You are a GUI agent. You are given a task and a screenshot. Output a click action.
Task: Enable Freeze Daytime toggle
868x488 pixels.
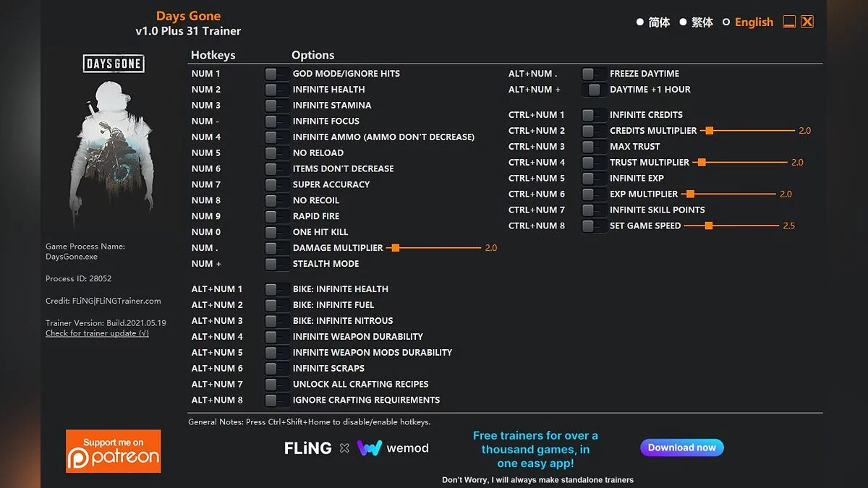coord(594,74)
